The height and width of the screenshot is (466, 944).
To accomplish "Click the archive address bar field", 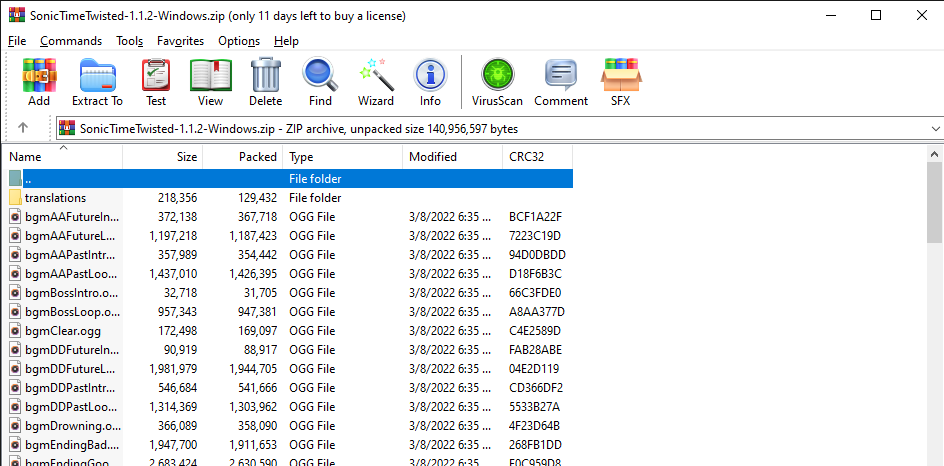I will tap(499, 128).
